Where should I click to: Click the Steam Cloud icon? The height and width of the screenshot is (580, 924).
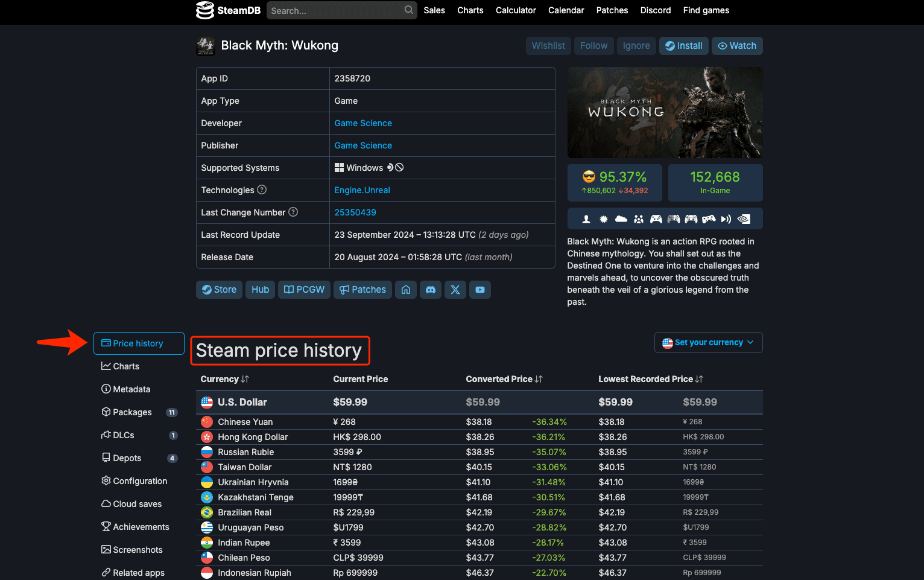point(621,219)
